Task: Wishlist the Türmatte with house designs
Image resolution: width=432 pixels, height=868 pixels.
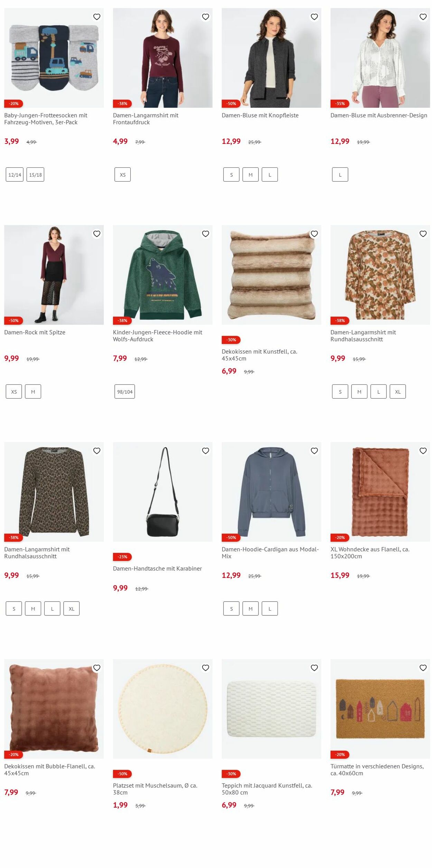Action: (x=423, y=668)
